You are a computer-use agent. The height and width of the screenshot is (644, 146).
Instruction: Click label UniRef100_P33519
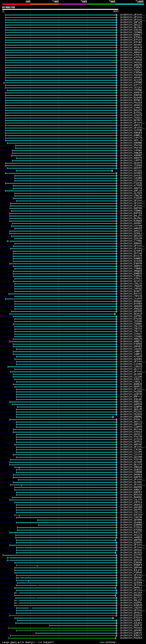tap(131, 527)
